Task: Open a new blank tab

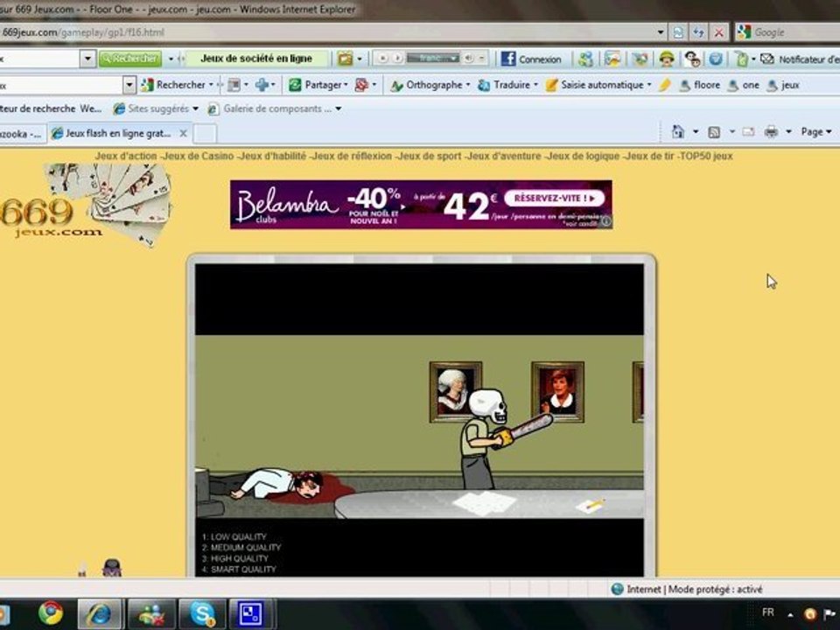Action: pos(205,133)
